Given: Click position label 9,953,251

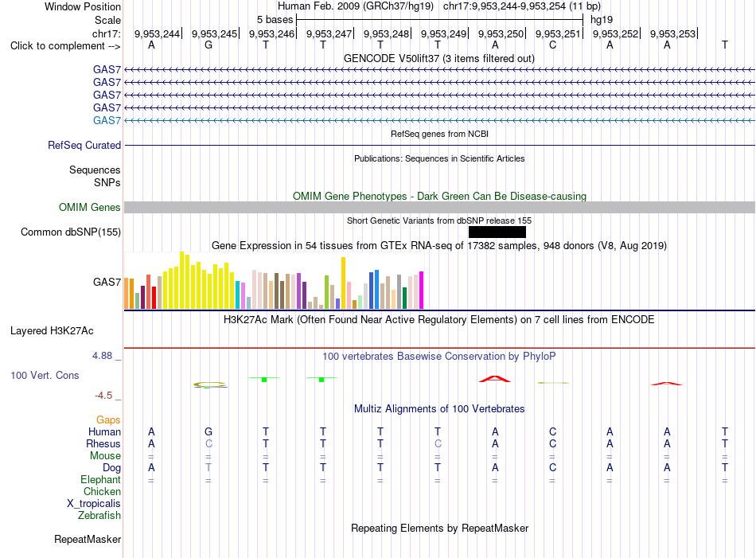Looking at the screenshot, I should pos(559,33).
